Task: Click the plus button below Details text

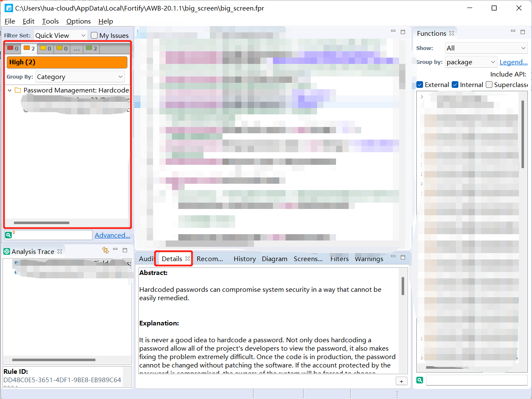Action: 401,381
